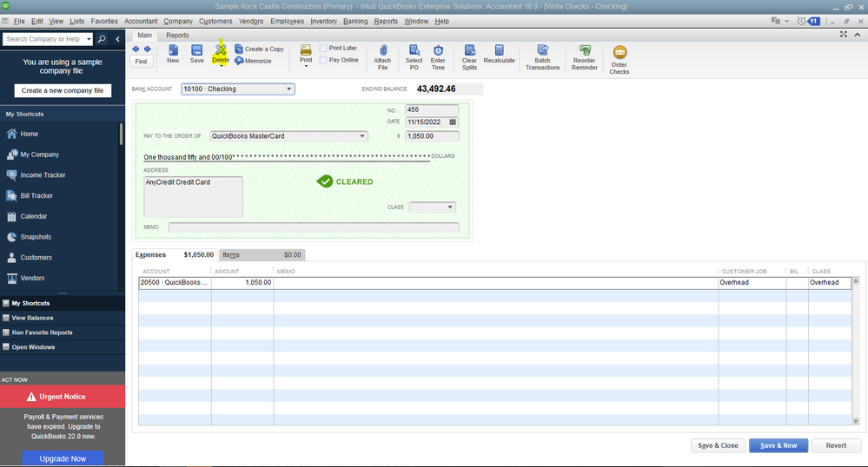
Task: Recalculate the check total
Action: [x=499, y=54]
